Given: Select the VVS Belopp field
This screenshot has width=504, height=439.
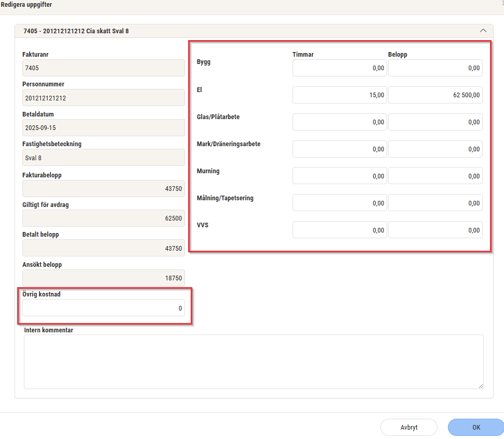Looking at the screenshot, I should pos(435,230).
